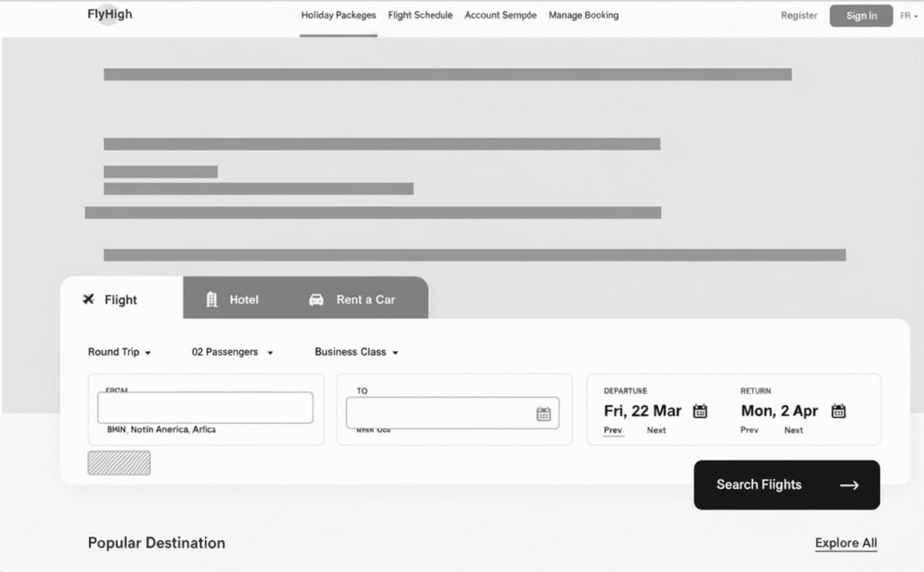This screenshot has height=572, width=924.
Task: Select Prev under the return date
Action: [749, 430]
